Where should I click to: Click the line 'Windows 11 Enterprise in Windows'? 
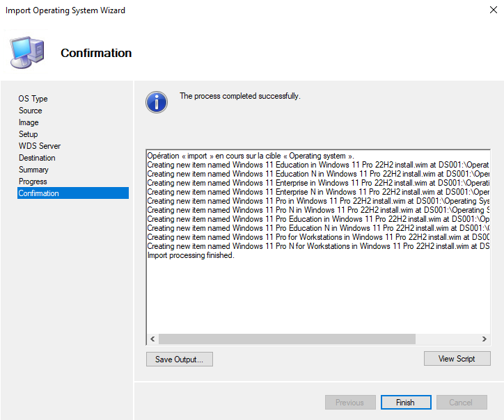318,183
